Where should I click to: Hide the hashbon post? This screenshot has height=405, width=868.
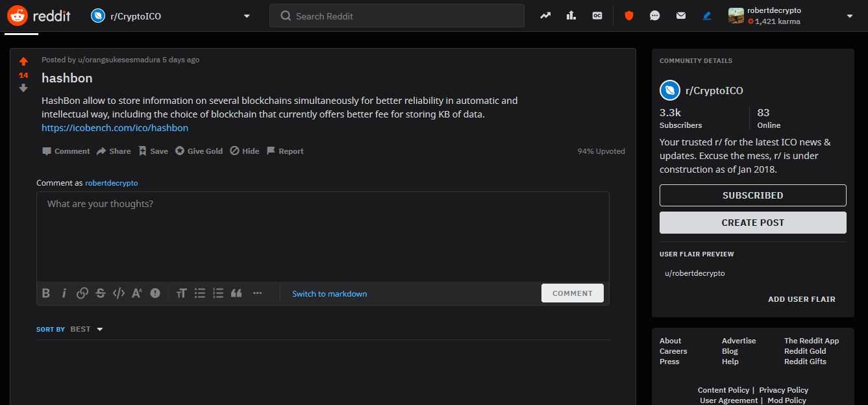pos(245,151)
